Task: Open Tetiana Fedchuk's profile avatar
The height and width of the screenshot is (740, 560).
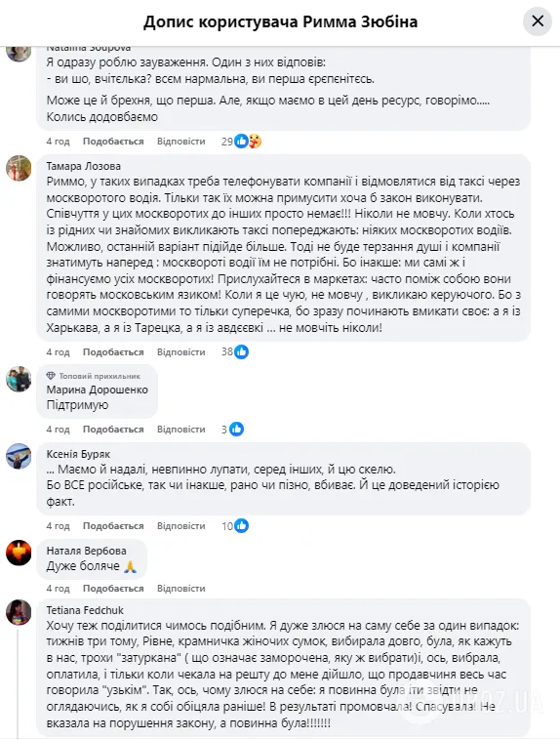Action: click(x=19, y=612)
